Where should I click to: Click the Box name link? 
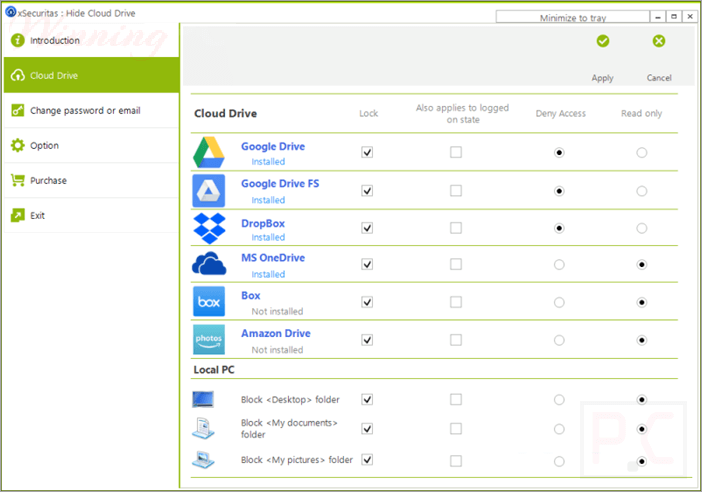click(x=251, y=295)
